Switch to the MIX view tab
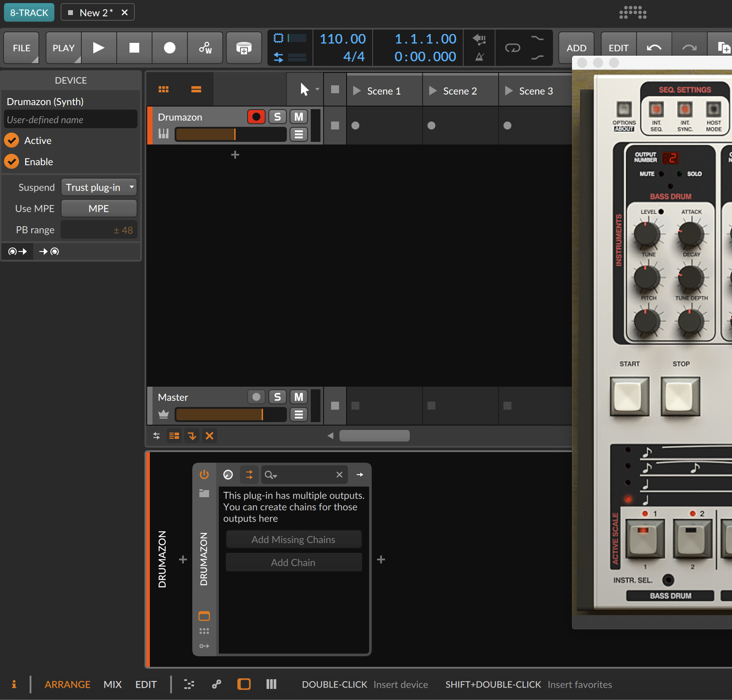Screen dimensions: 732x700 112,685
